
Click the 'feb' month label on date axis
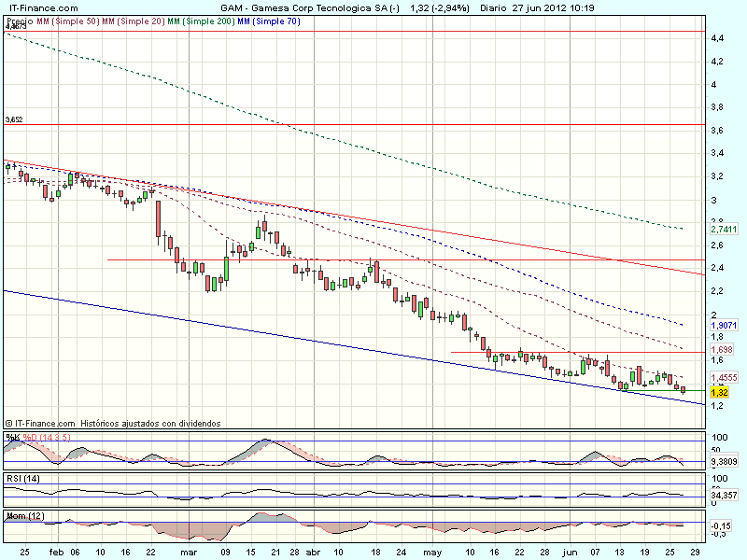(57, 553)
